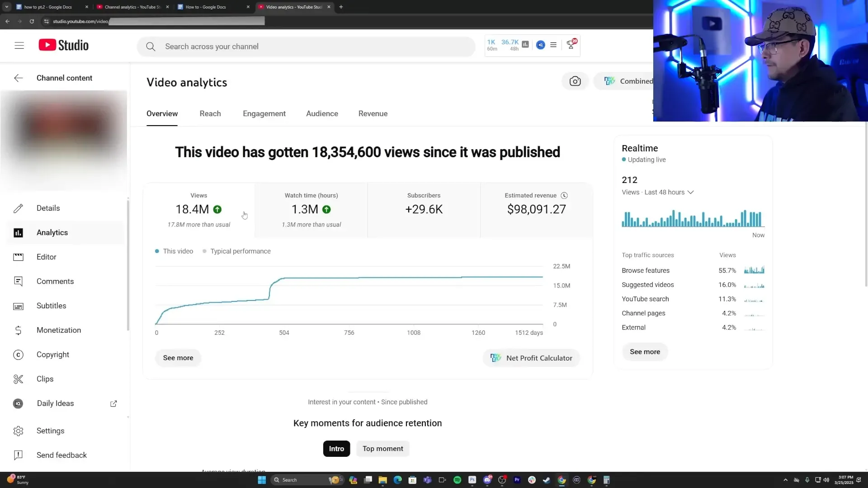
Task: Open Premiere Pro from the taskbar
Action: coord(517,480)
